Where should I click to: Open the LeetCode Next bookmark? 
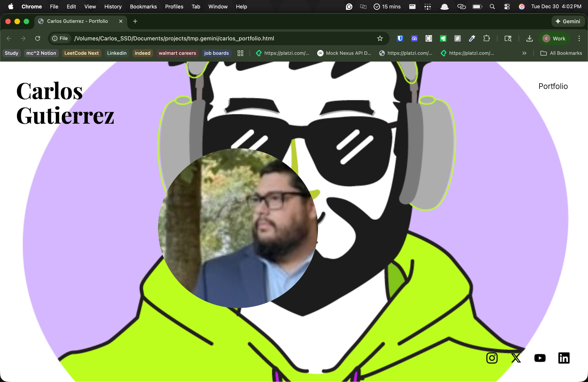pos(81,53)
